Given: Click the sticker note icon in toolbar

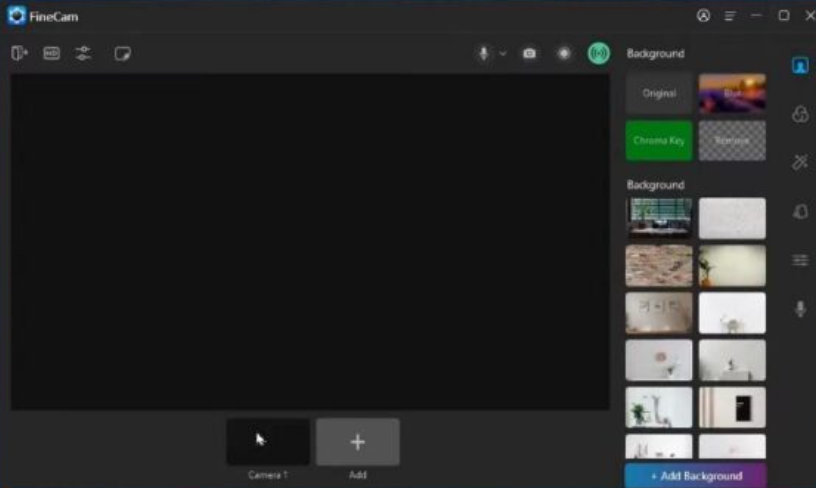Looking at the screenshot, I should click(122, 53).
